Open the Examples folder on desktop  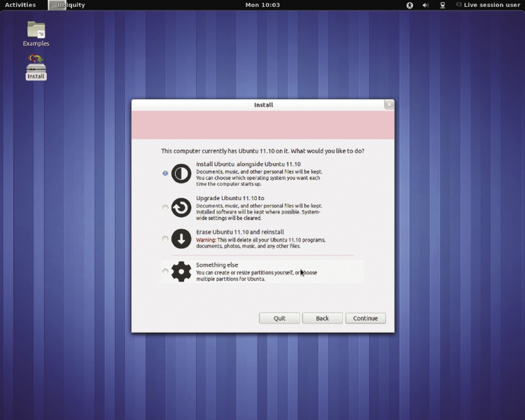pos(36,33)
